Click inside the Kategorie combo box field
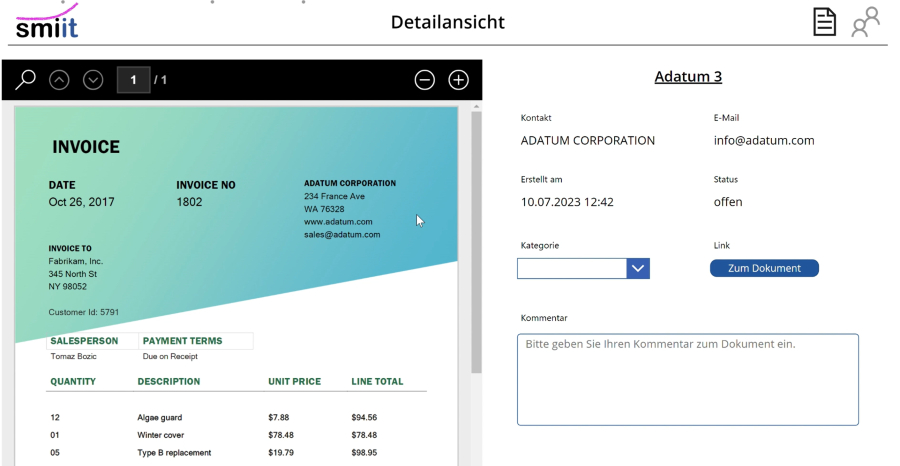The height and width of the screenshot is (466, 900). 571,268
